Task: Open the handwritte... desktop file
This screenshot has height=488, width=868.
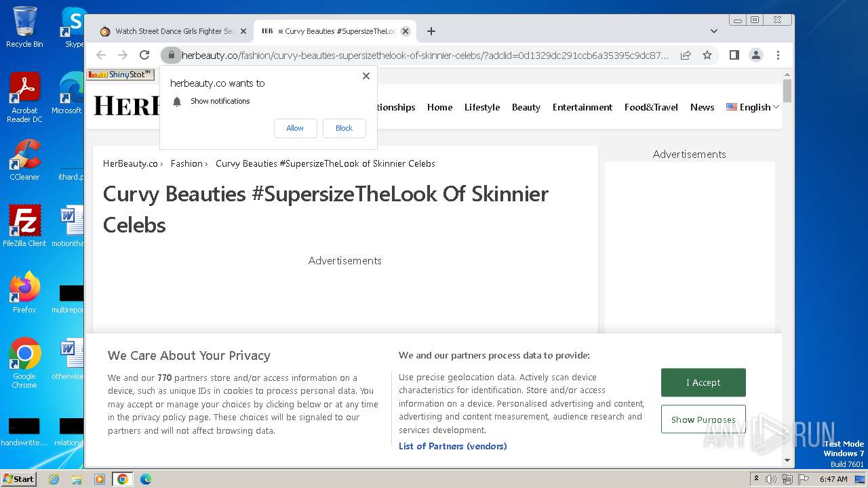Action: click(24, 432)
